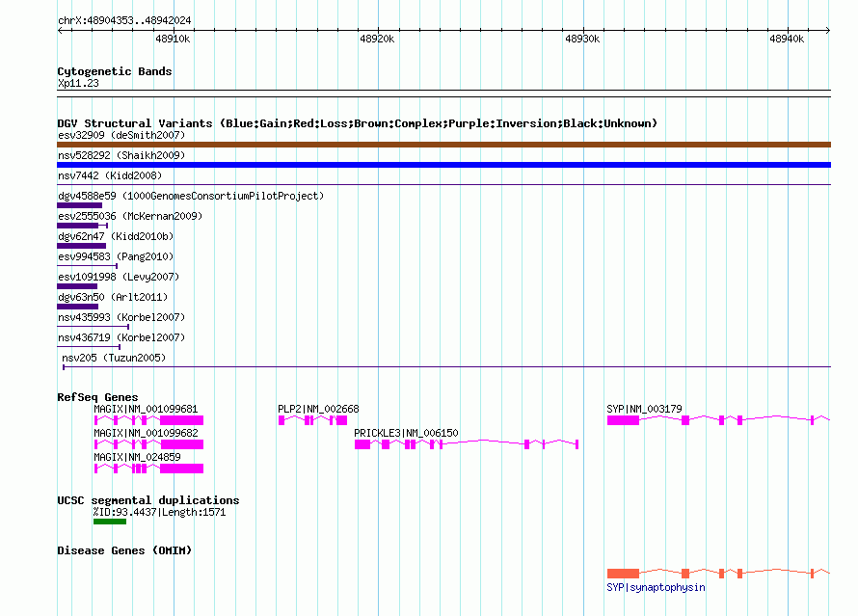Viewport: 858px width, 616px height.
Task: Click the 48910k ruler tick
Action: (x=173, y=39)
